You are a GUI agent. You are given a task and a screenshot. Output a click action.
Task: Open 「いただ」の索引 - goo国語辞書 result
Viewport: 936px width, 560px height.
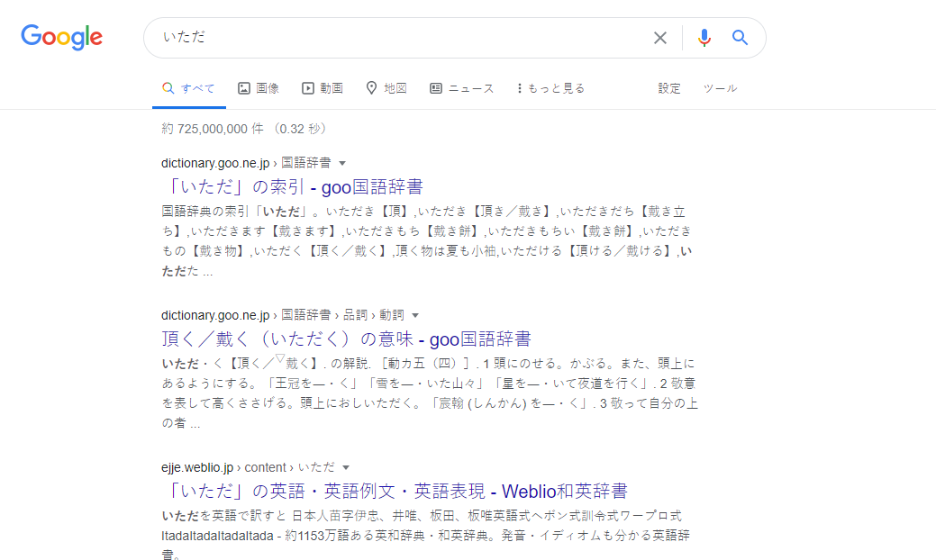point(293,186)
